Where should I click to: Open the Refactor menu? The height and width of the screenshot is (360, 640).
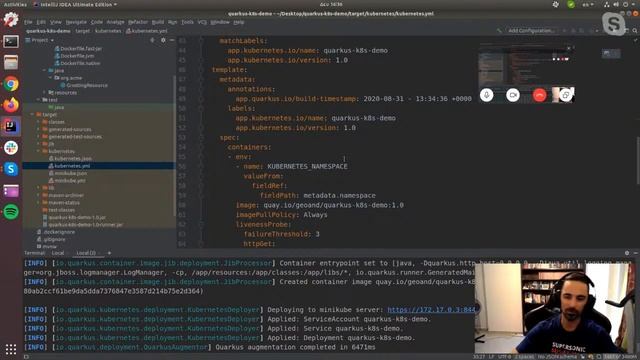pos(138,22)
